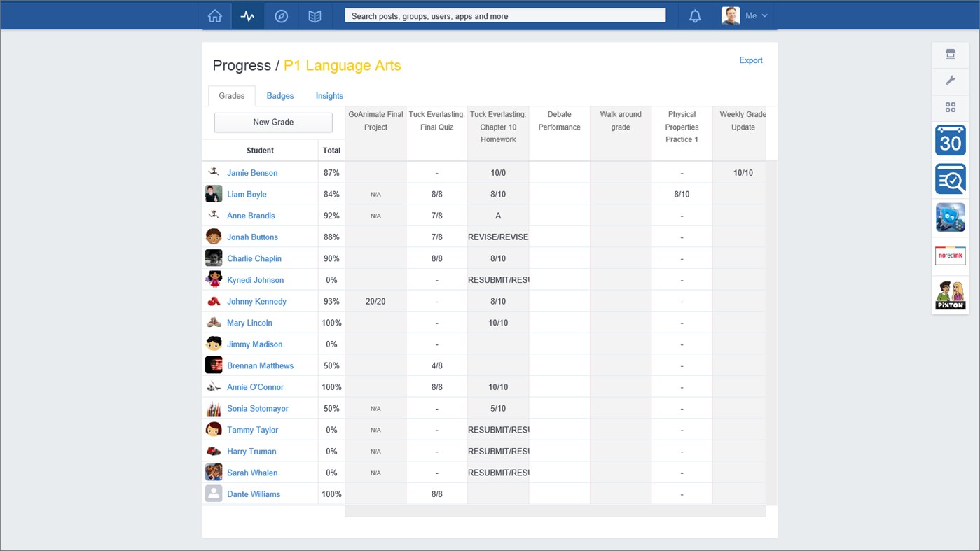
Task: Open the Store icon in the sidebar
Action: coord(950,54)
